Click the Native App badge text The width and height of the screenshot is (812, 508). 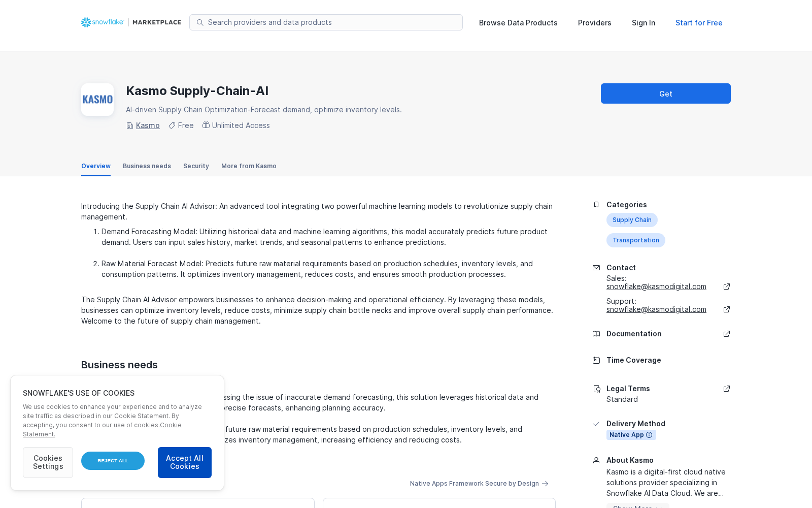626,435
